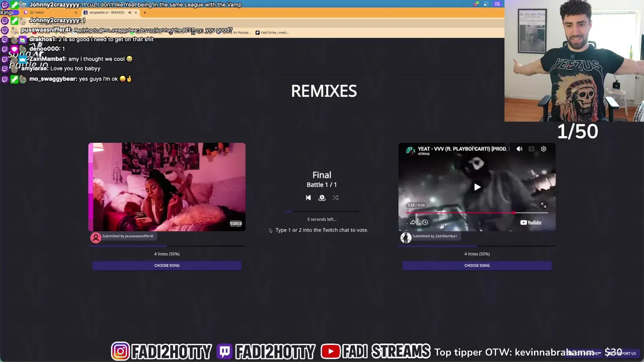
Task: Click the 2:54 / 3:48 video time display
Action: [x=416, y=205]
